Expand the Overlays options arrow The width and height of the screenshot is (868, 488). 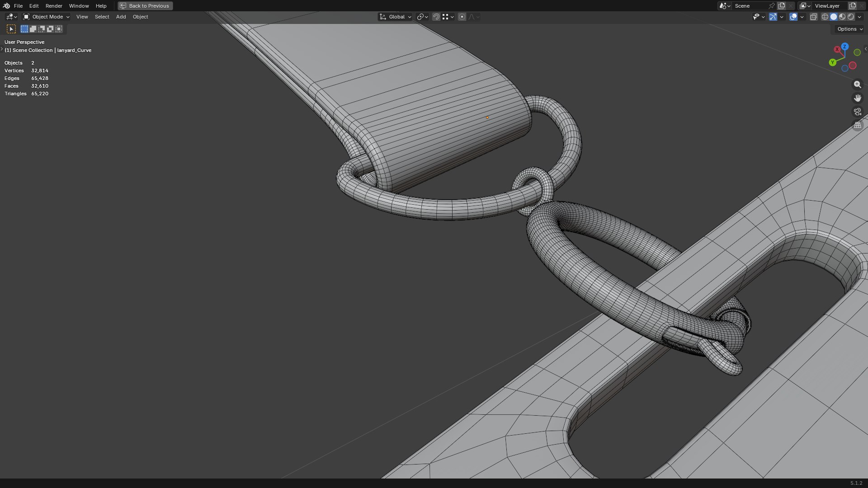pyautogui.click(x=802, y=17)
